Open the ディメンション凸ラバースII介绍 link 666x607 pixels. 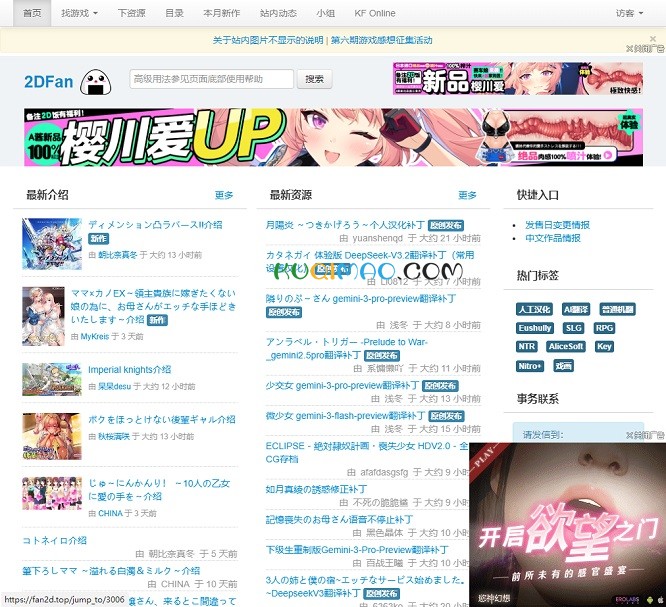pos(155,225)
